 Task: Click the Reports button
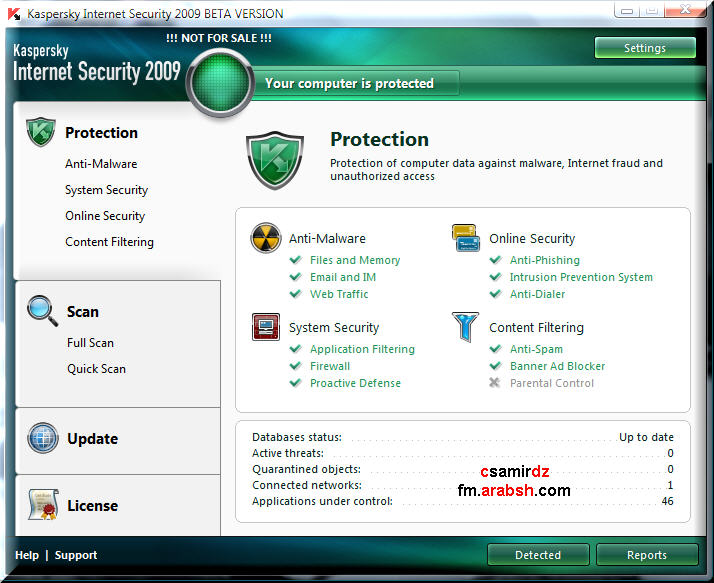click(647, 555)
